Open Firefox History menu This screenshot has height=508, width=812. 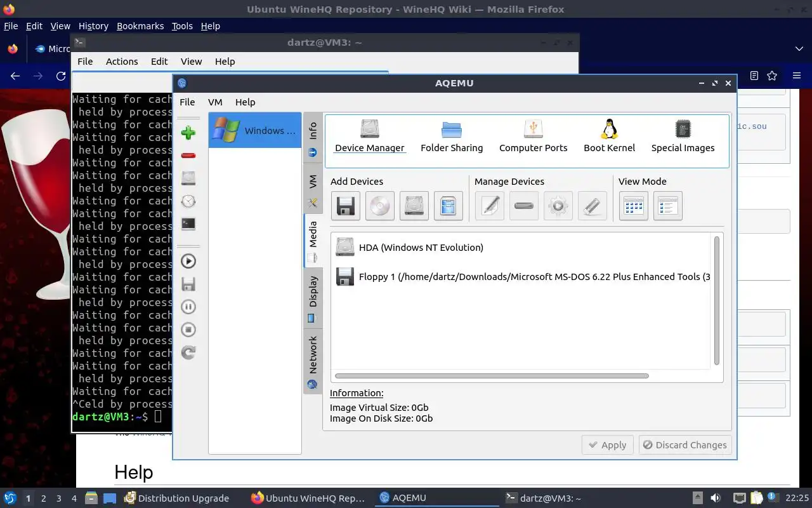[93, 26]
